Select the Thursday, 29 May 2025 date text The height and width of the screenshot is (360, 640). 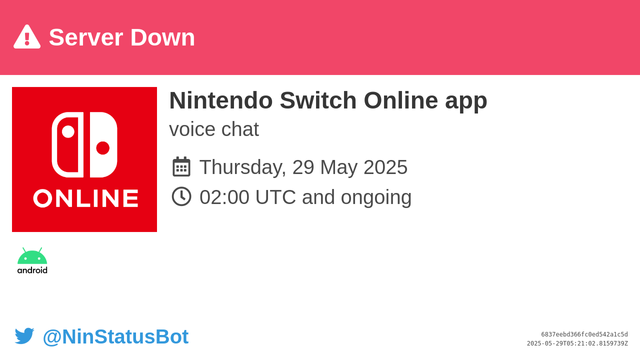click(303, 167)
